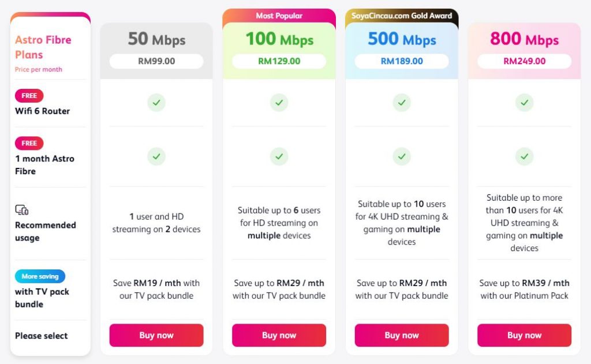The image size is (591, 364).
Task: Click Wifi 6 Router checkmark for 500 Mbps
Action: (402, 103)
